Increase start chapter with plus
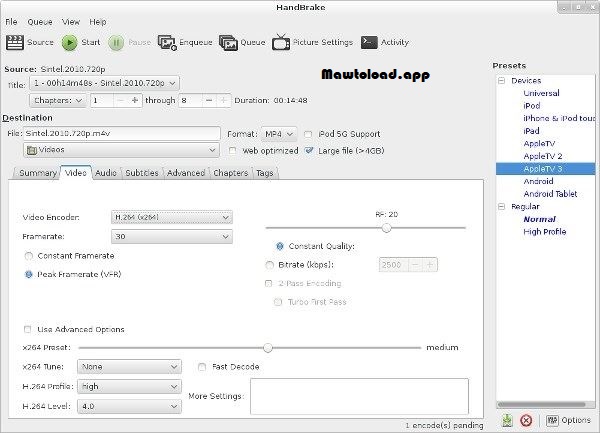This screenshot has height=433, width=600. click(134, 100)
